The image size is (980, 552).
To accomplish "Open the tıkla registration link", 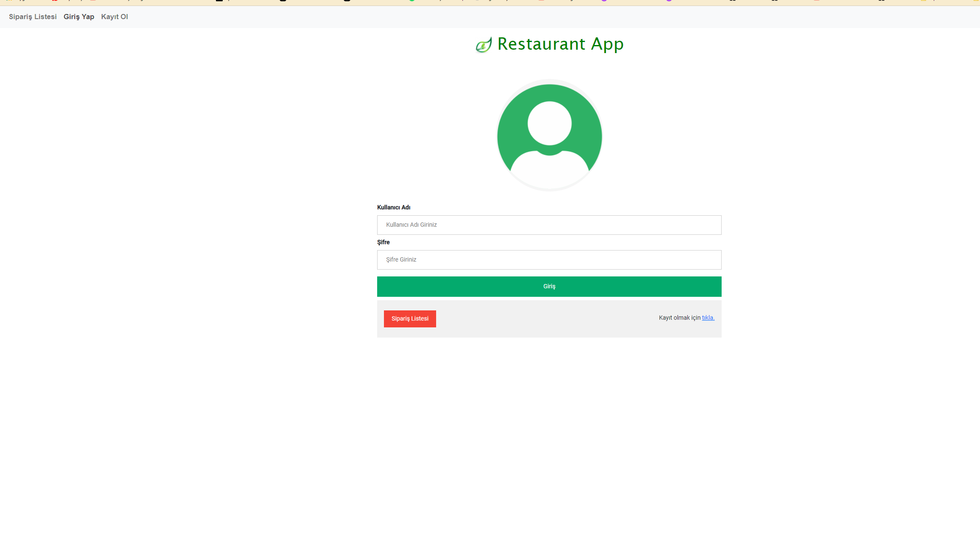I will coord(708,318).
